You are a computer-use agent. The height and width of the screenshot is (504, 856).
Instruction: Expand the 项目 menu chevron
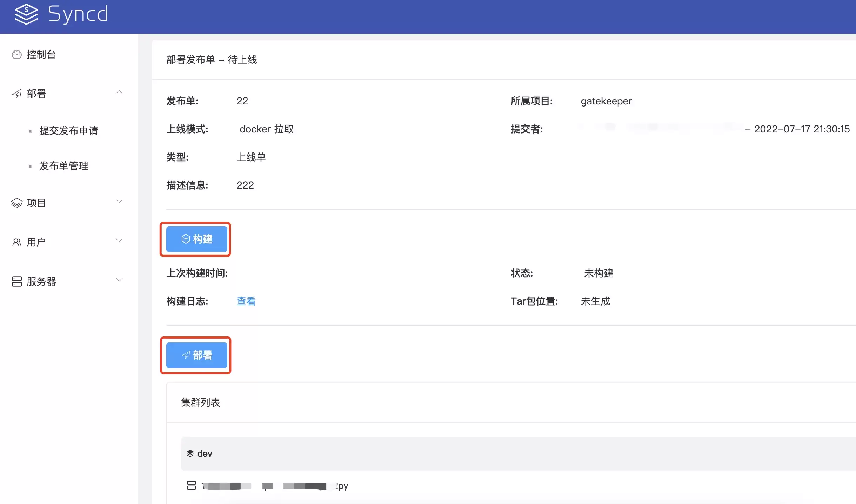pyautogui.click(x=119, y=202)
